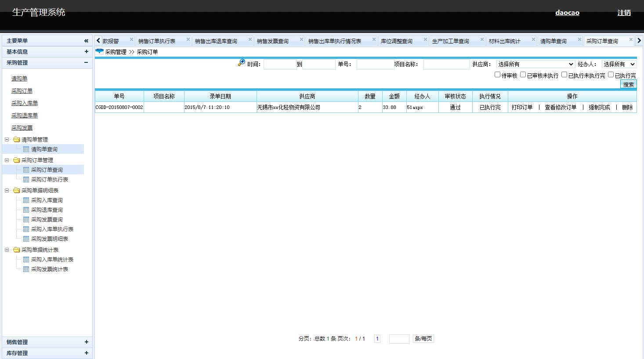Expand the 销售管理 menu section
The height and width of the screenshot is (359, 644).
click(x=86, y=342)
